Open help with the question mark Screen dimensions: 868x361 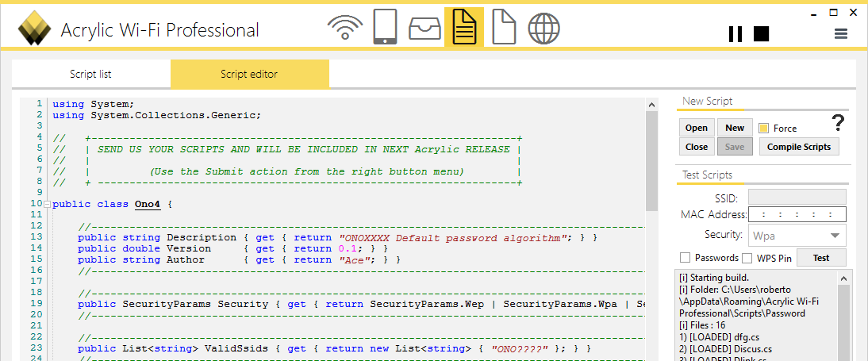(x=839, y=124)
